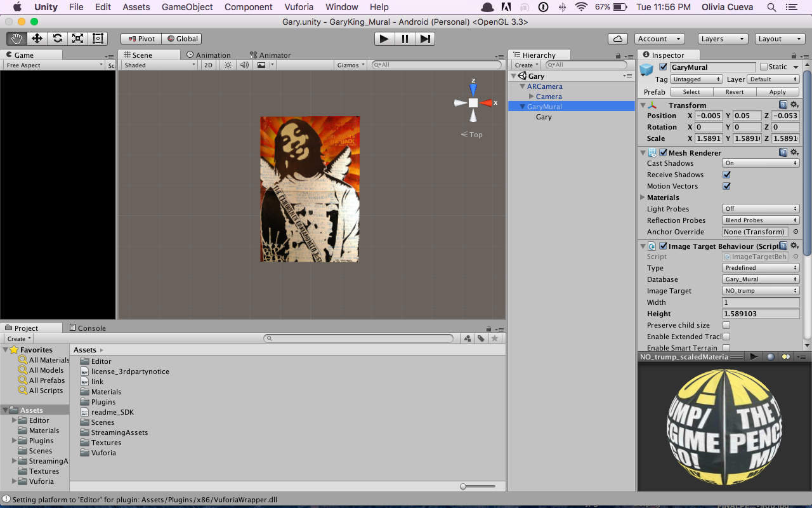Open Transform component help icon
This screenshot has height=508, width=812.
(x=783, y=105)
